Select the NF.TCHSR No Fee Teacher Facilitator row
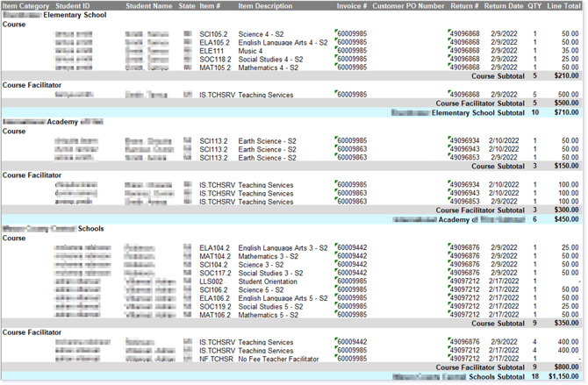Image resolution: width=588 pixels, height=385 pixels. coord(291,359)
